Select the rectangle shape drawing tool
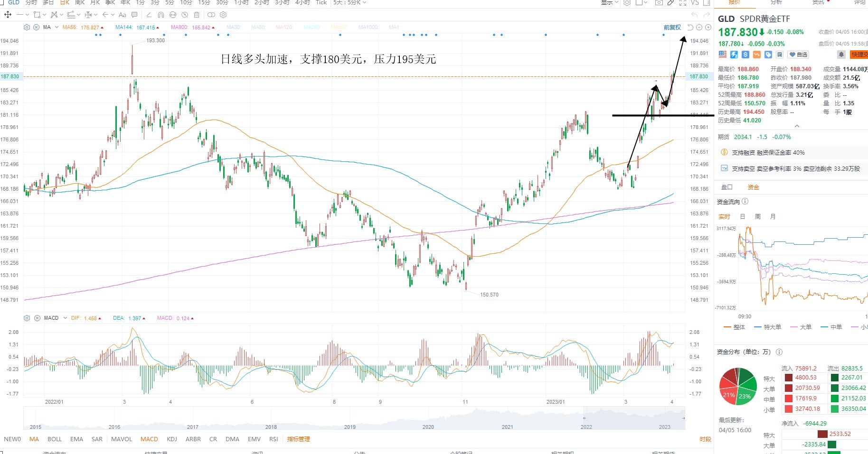This screenshot has height=454, width=868. click(x=37, y=15)
